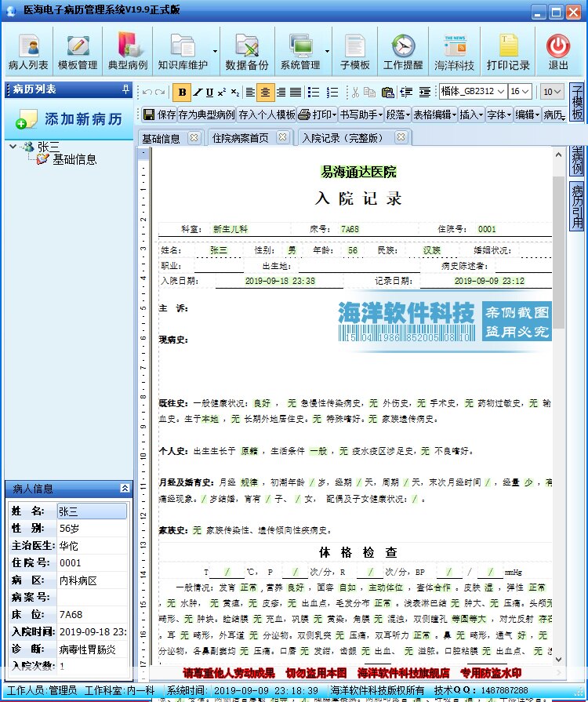
Task: Open the 病历引用 side panel tab
Action: coord(577,207)
